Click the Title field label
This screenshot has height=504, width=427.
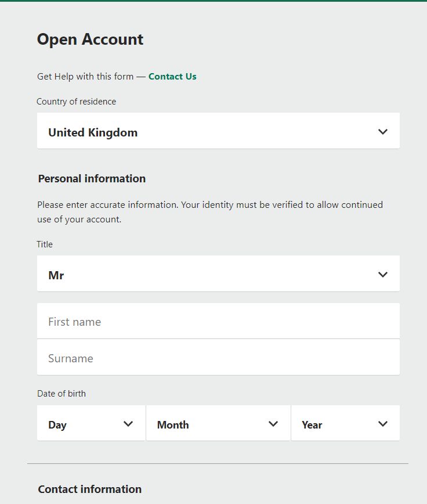tap(45, 244)
